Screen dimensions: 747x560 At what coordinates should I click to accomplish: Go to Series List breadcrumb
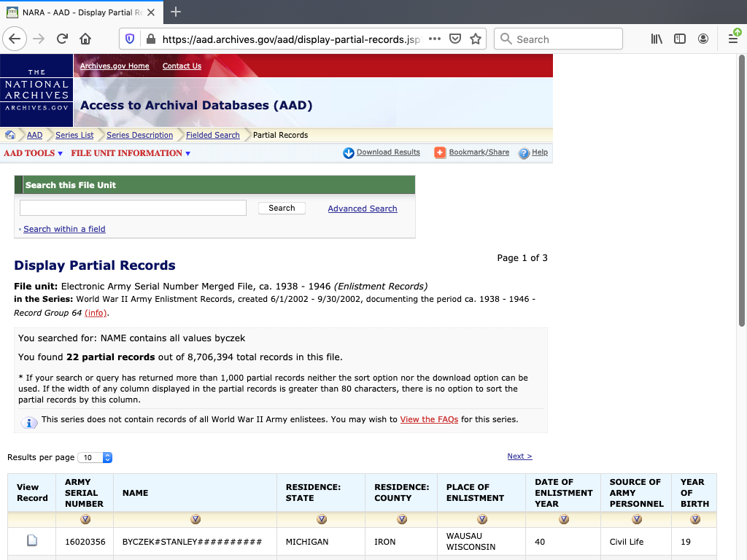pyautogui.click(x=74, y=135)
